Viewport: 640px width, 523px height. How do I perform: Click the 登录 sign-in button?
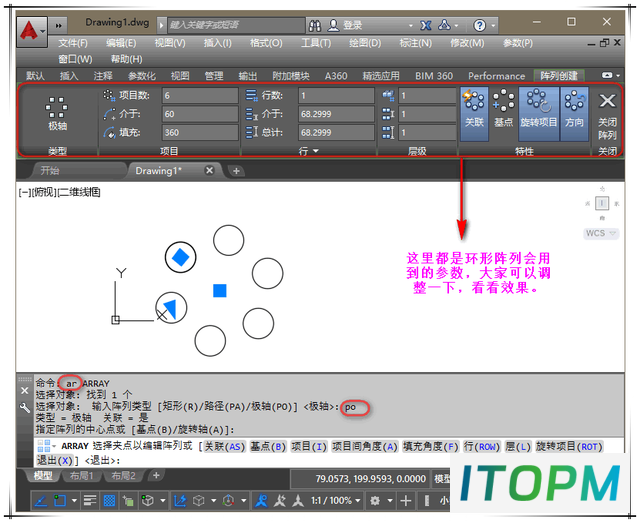[x=346, y=26]
